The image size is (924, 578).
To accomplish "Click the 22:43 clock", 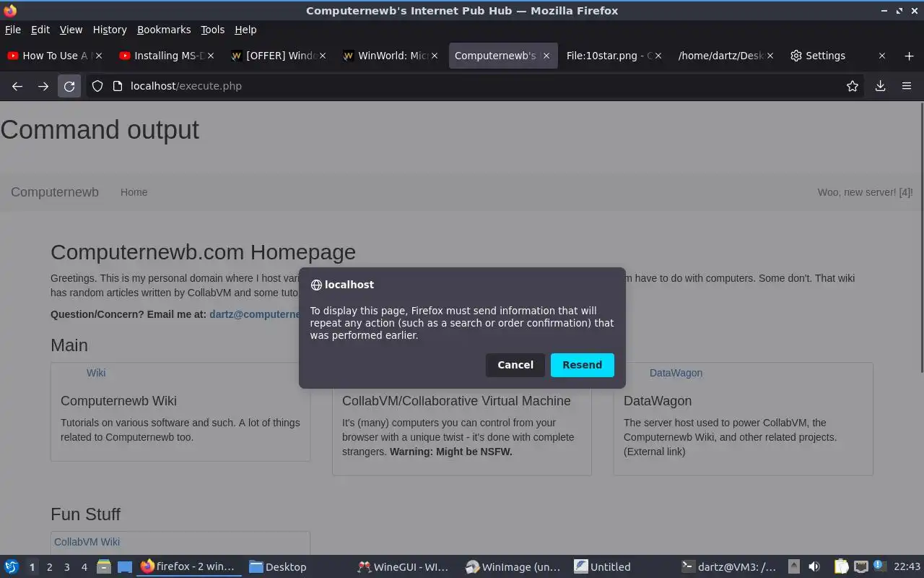I will coord(907,566).
